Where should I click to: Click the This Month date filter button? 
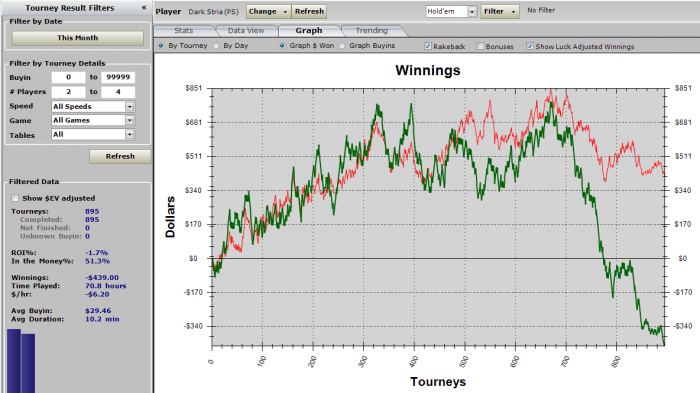(x=78, y=38)
